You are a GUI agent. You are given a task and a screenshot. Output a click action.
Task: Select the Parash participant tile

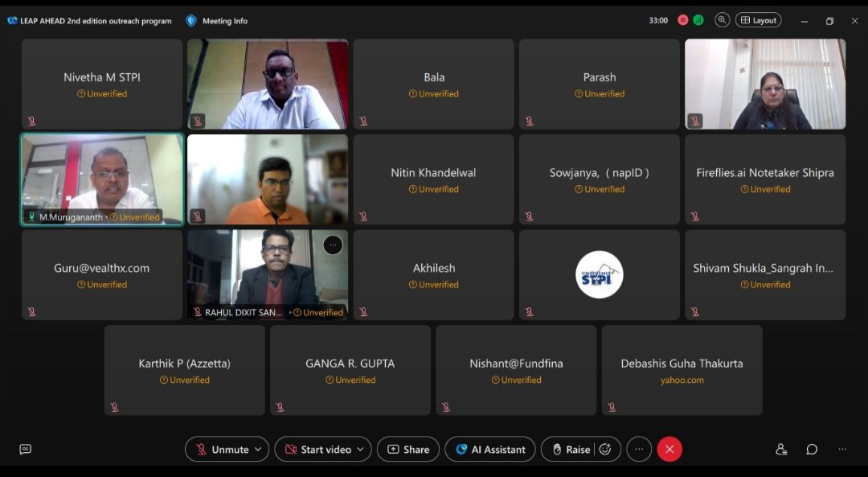[x=600, y=84]
